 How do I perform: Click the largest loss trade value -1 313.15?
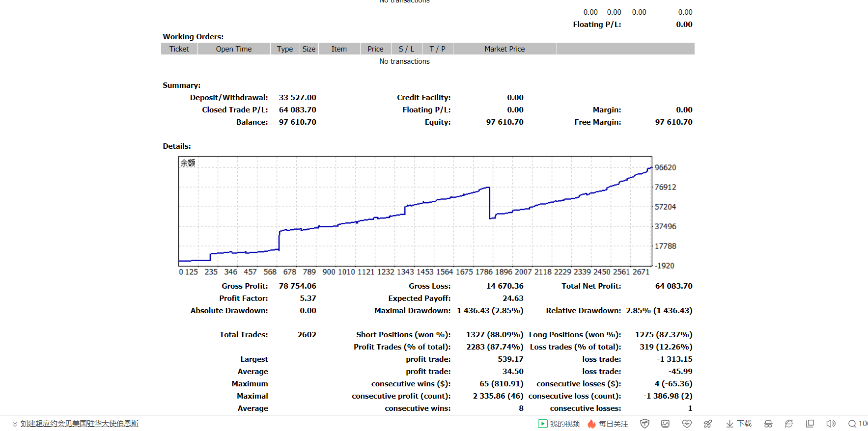click(675, 359)
